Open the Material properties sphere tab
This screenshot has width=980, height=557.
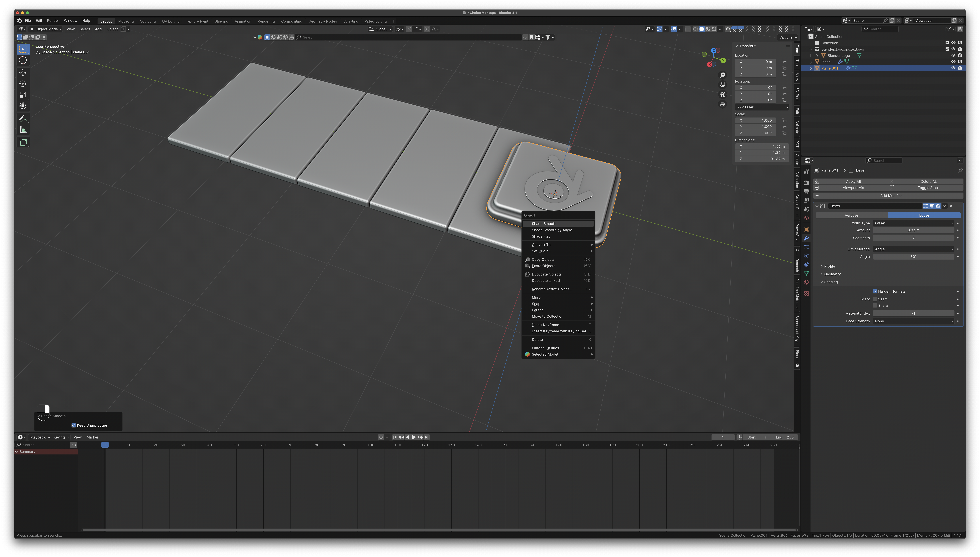[x=806, y=282]
